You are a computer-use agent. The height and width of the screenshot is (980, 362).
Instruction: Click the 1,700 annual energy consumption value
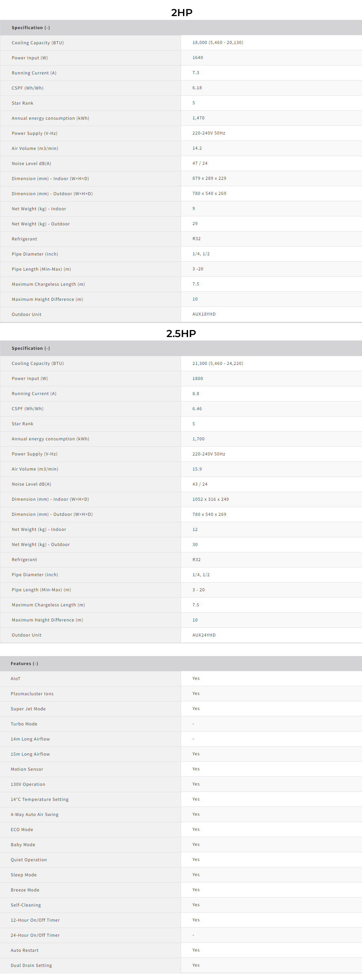198,439
